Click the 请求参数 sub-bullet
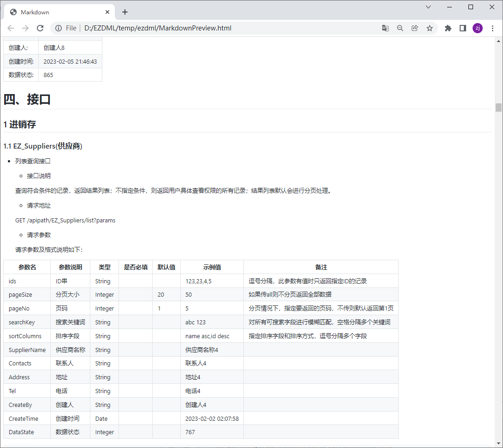 point(38,235)
